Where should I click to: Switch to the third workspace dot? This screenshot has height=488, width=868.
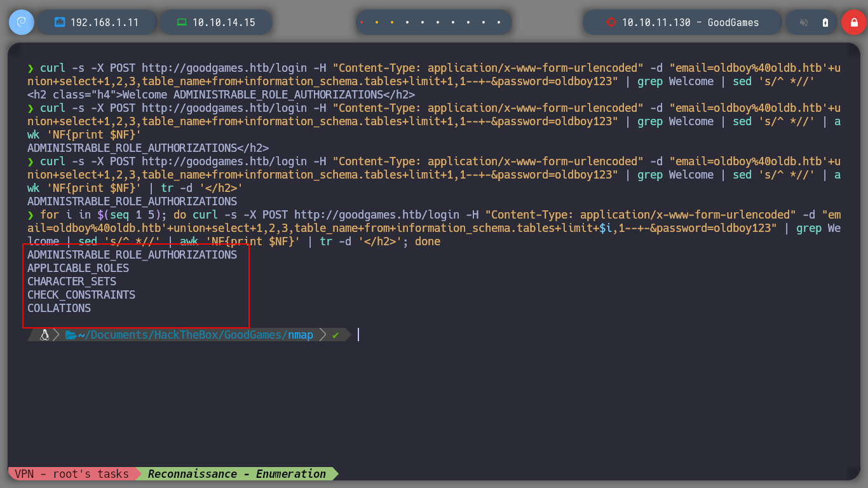tap(392, 22)
